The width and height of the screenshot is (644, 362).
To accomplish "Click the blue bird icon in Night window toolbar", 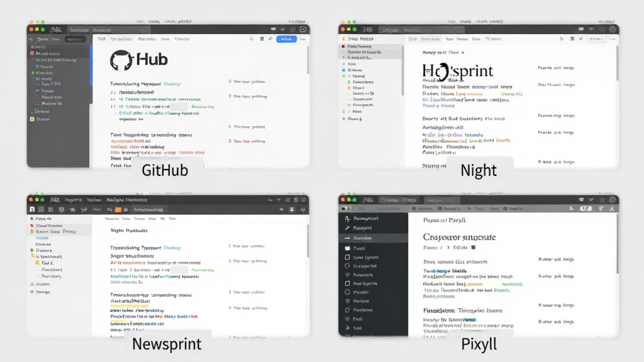I will click(x=580, y=39).
